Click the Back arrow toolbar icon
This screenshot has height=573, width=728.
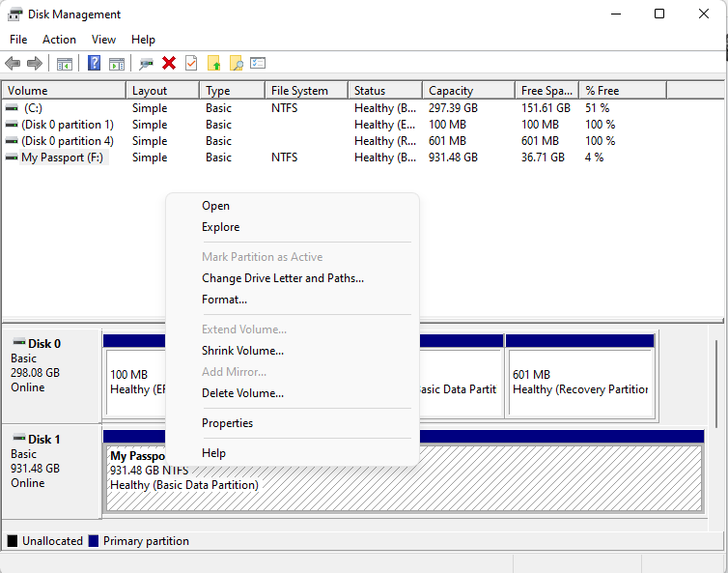click(x=13, y=63)
